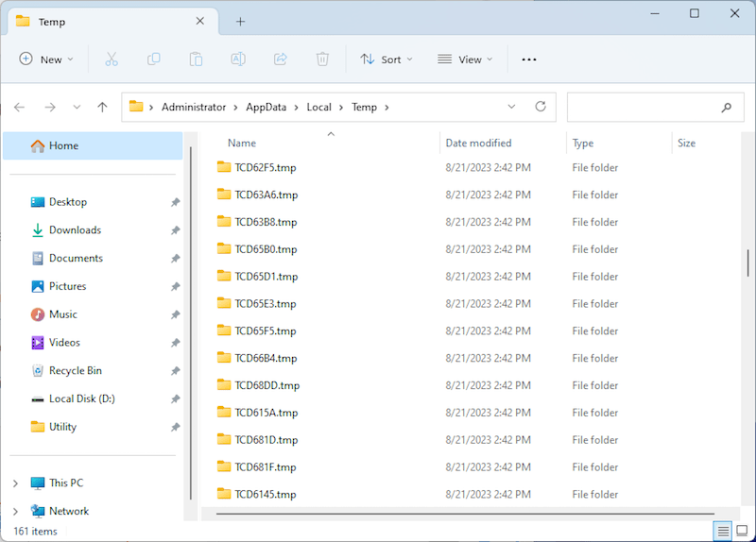Open the See more ellipsis menu

pos(529,59)
